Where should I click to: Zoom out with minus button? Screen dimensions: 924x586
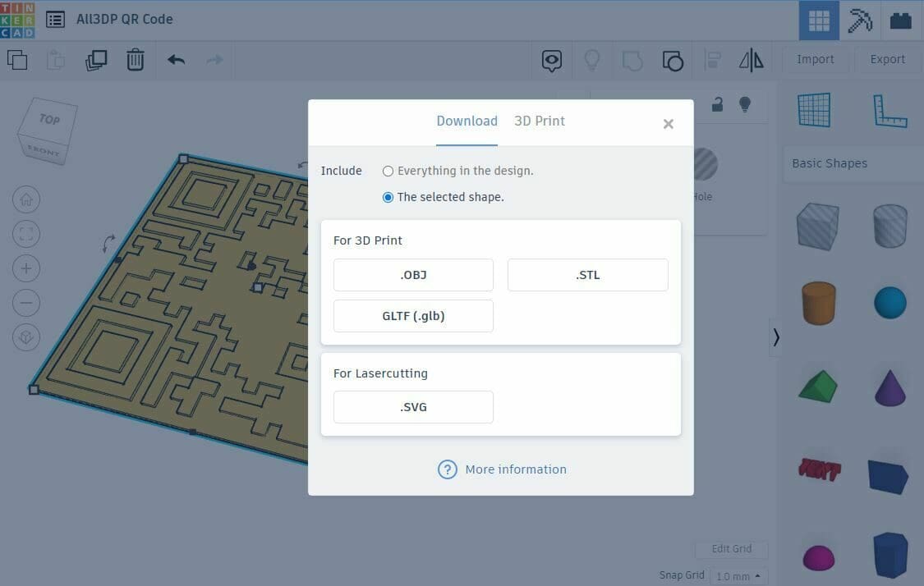26,303
